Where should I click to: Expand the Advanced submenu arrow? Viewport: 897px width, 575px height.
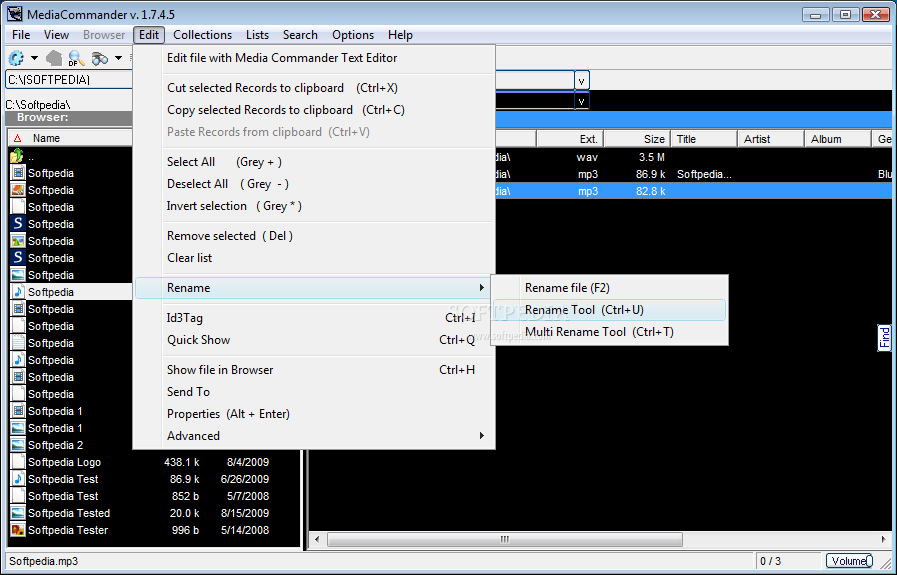click(482, 436)
